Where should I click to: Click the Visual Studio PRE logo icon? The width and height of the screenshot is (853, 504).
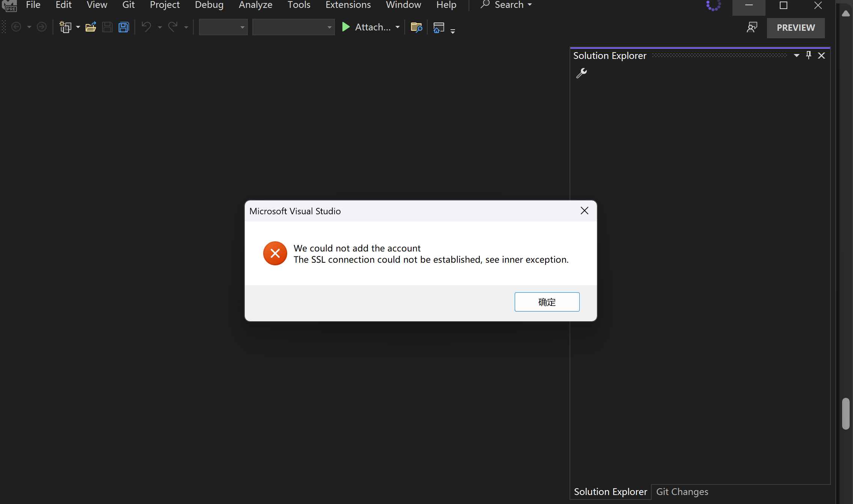[x=9, y=6]
